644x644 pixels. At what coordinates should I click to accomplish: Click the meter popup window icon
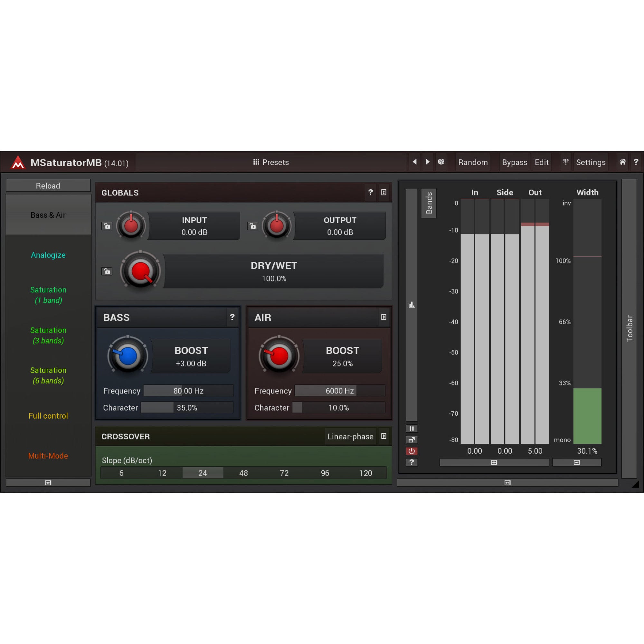pyautogui.click(x=412, y=440)
